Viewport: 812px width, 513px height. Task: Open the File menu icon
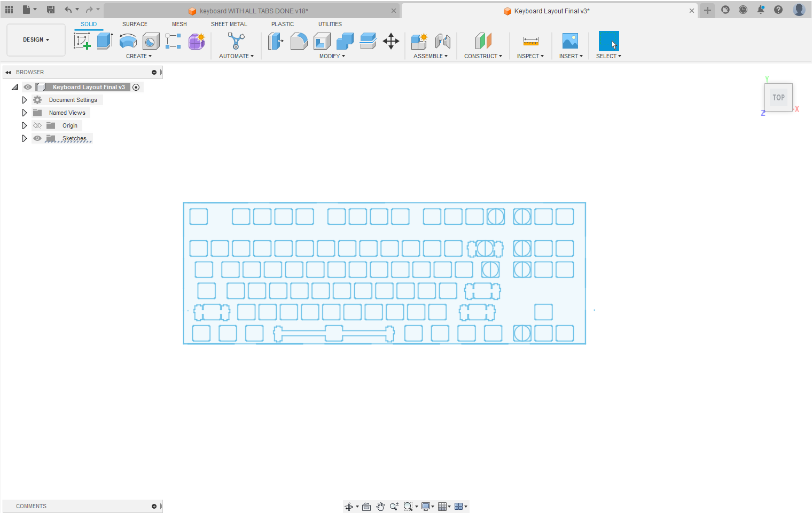coord(27,10)
